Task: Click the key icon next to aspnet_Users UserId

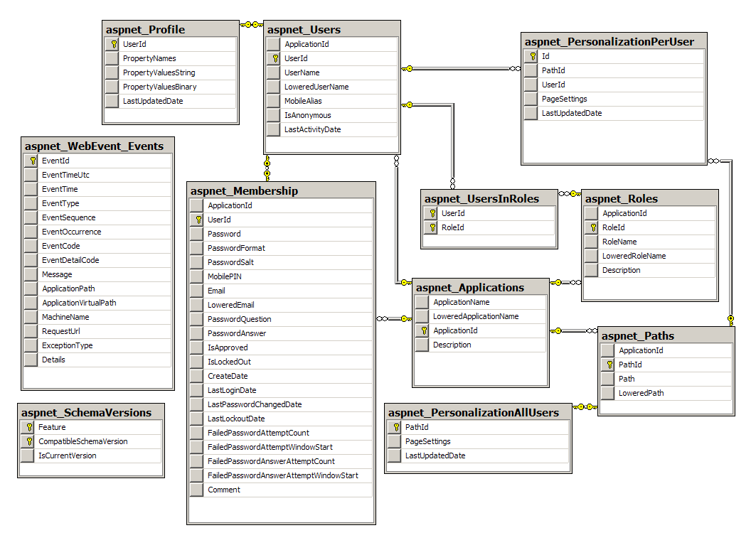Action: [x=275, y=58]
